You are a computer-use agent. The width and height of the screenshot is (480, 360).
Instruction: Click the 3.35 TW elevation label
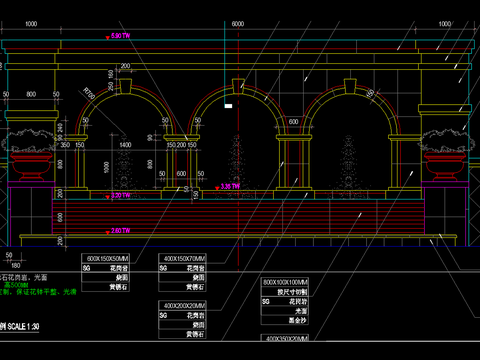tap(228, 186)
